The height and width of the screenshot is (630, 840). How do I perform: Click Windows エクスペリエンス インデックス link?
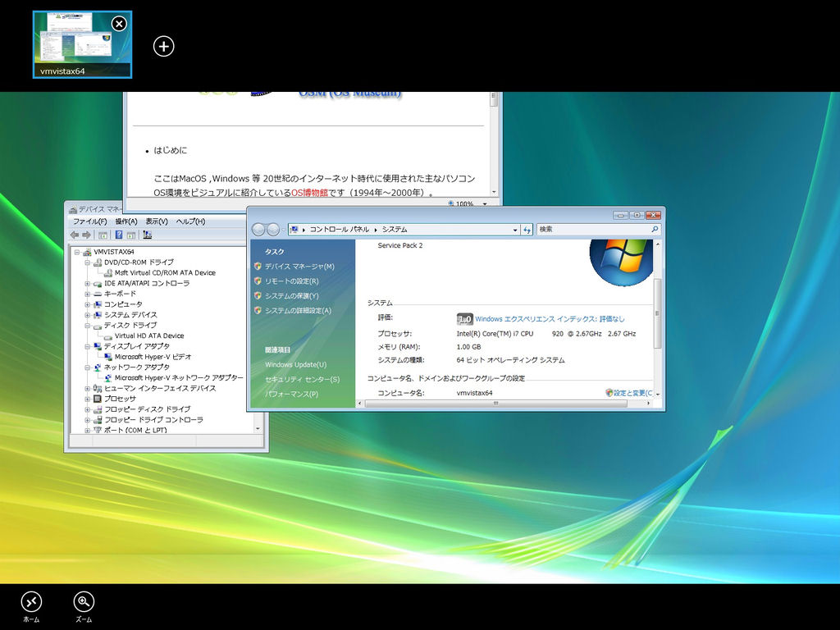[x=550, y=319]
